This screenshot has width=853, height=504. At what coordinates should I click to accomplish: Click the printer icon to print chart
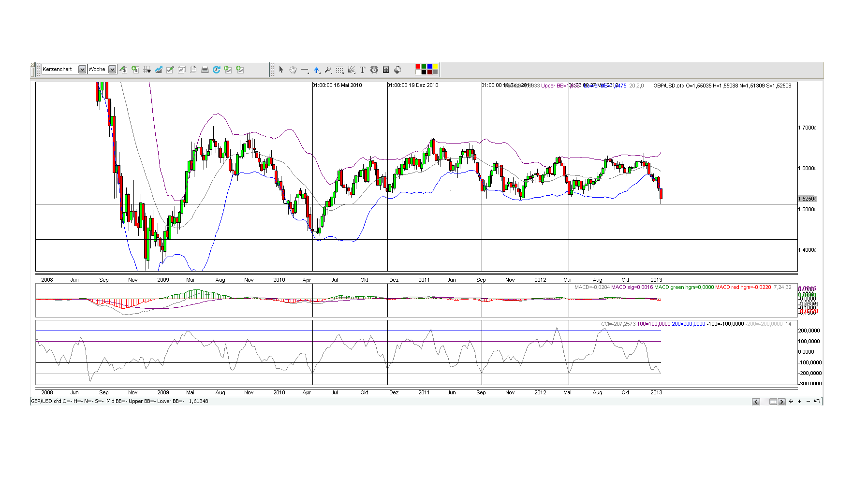pos(205,70)
